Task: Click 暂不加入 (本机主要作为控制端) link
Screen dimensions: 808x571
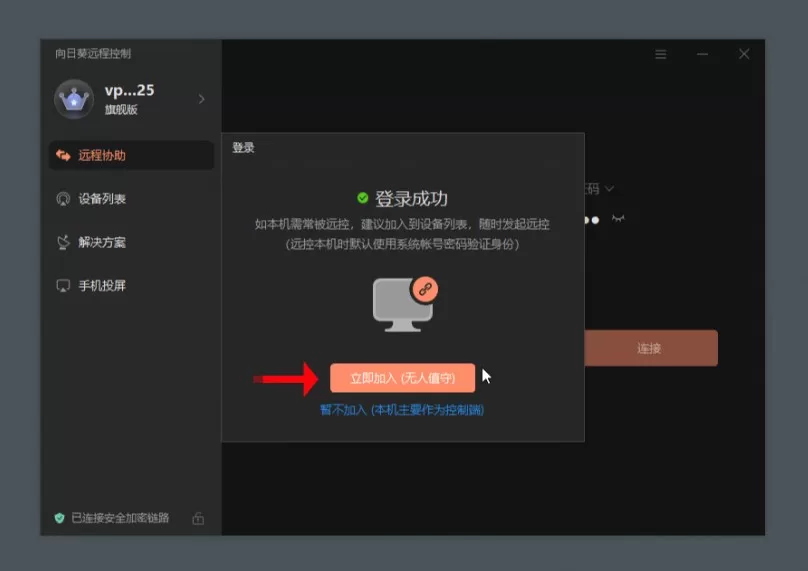Action: [x=402, y=410]
